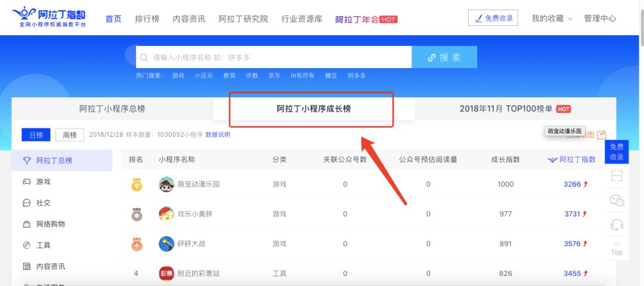This screenshot has width=644, height=286.
Task: Click the customer service headset icon
Action: [x=617, y=225]
